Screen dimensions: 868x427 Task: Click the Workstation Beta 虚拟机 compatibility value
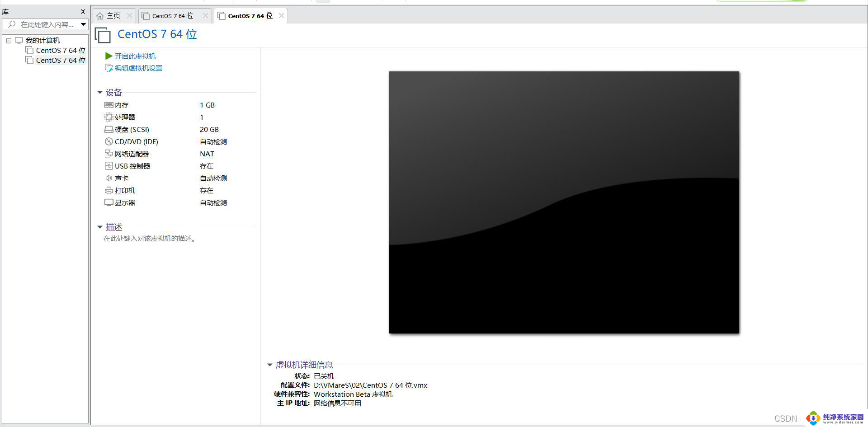(353, 394)
